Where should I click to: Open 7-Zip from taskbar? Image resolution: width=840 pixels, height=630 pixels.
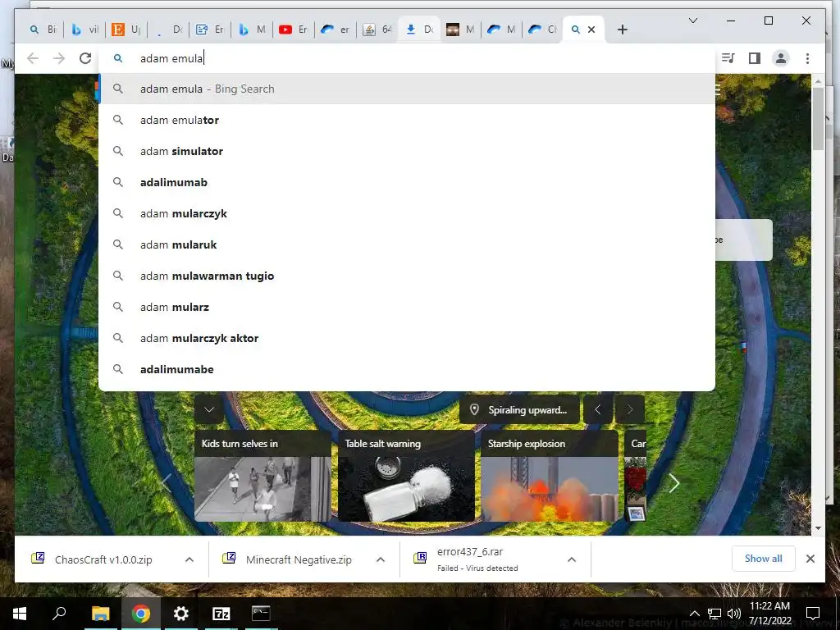pos(221,614)
